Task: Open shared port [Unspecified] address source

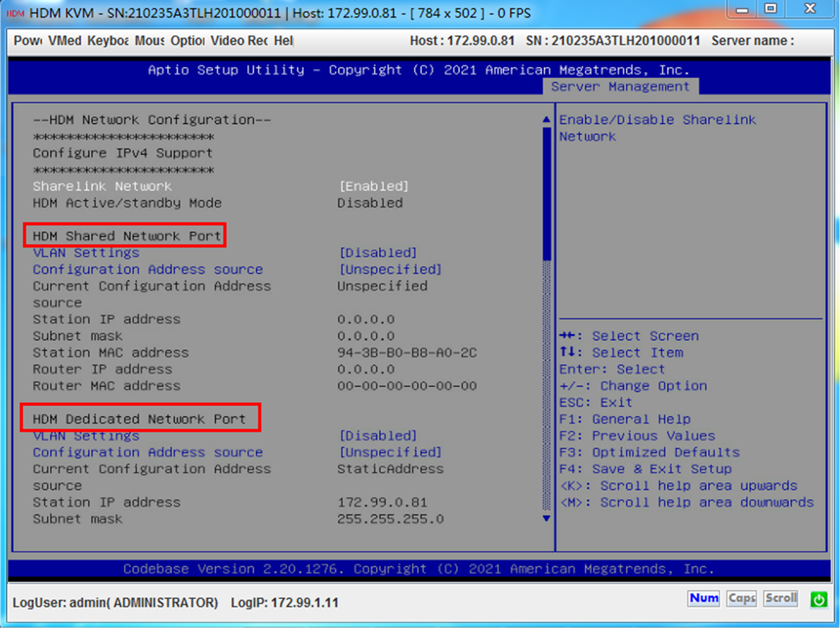Action: pos(390,269)
